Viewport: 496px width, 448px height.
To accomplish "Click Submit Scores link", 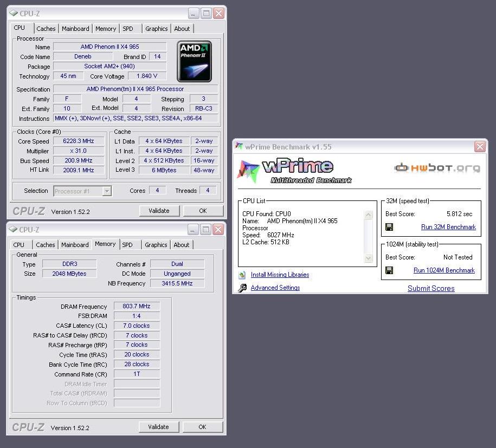I will [431, 288].
